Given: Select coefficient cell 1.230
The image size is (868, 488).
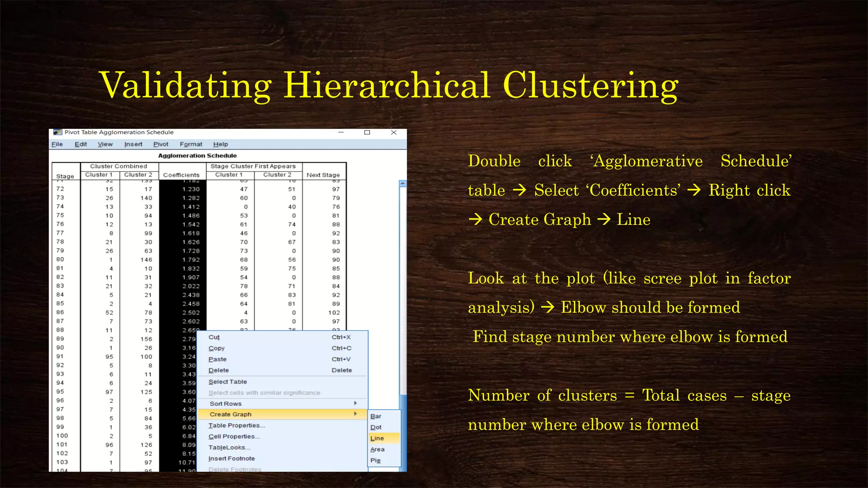Looking at the screenshot, I should click(191, 189).
